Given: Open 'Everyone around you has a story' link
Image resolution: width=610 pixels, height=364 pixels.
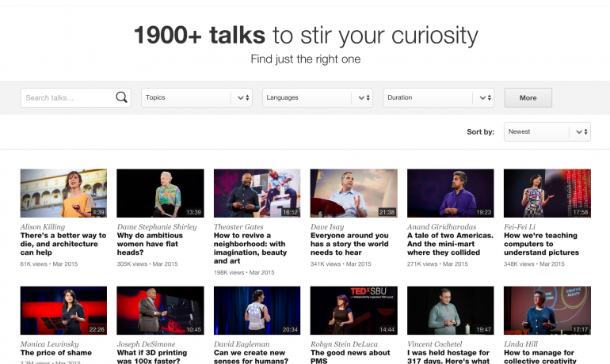Looking at the screenshot, I should point(349,244).
